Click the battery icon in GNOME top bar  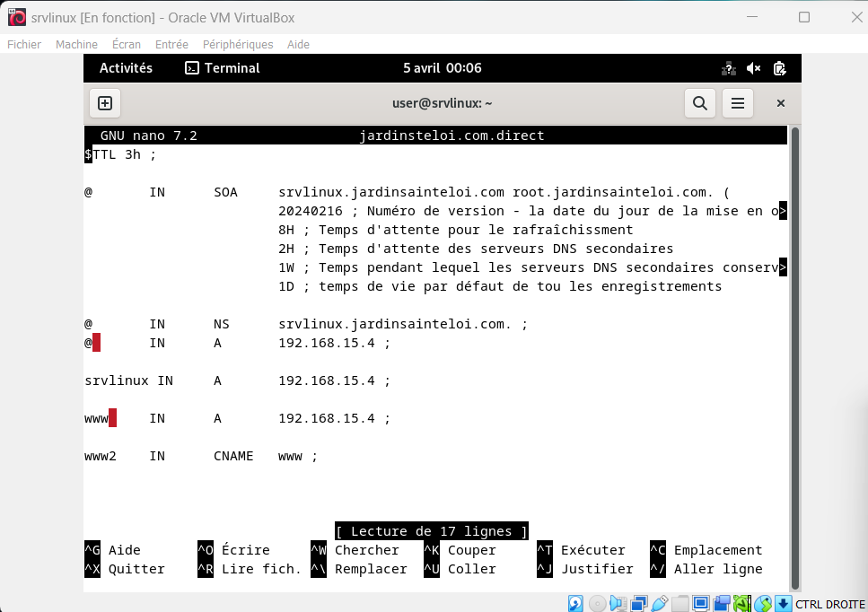pos(779,68)
